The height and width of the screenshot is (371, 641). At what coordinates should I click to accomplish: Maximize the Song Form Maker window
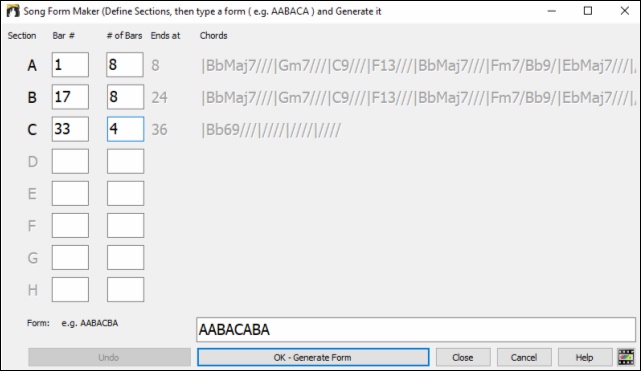tap(587, 11)
